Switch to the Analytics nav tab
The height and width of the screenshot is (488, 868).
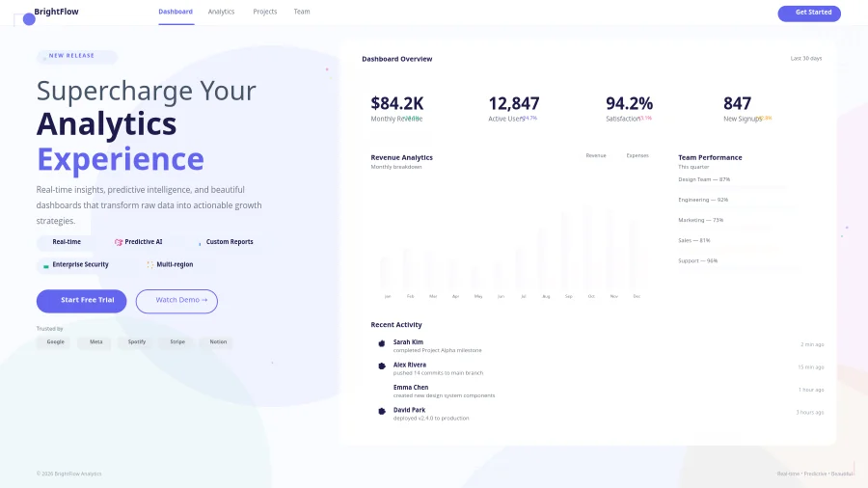[x=221, y=12]
